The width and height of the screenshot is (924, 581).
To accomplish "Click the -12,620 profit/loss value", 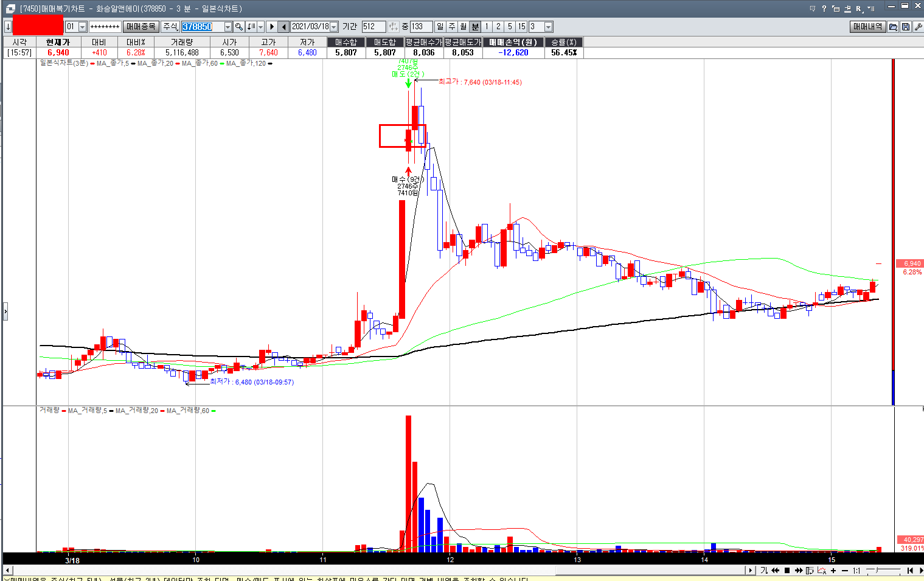I will coord(513,52).
